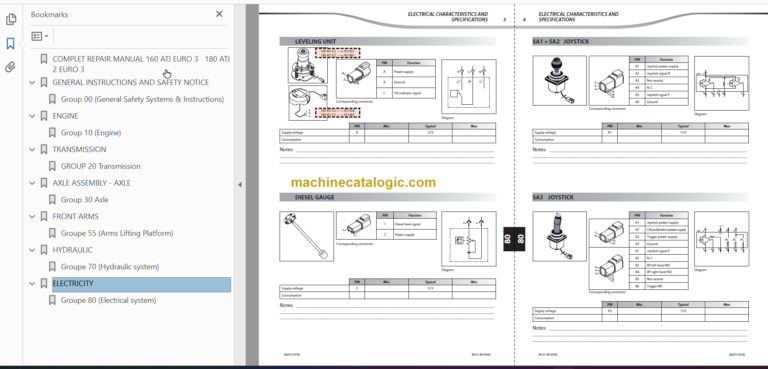Collapse the HYDRAULIC bookmark chevron
The image size is (768, 369).
[x=32, y=250]
